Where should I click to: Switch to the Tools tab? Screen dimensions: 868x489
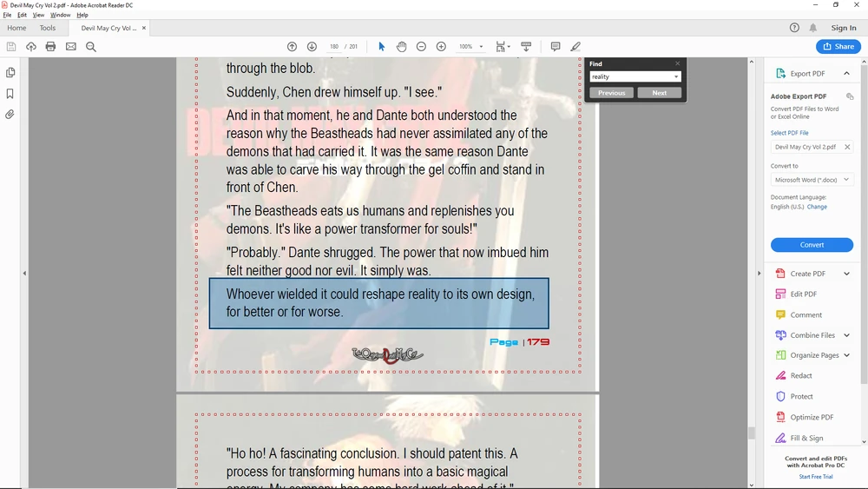point(48,28)
